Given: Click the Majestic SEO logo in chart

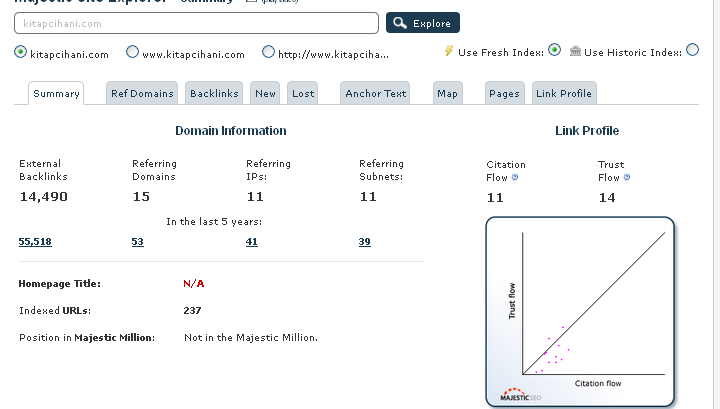Looking at the screenshot, I should [520, 395].
